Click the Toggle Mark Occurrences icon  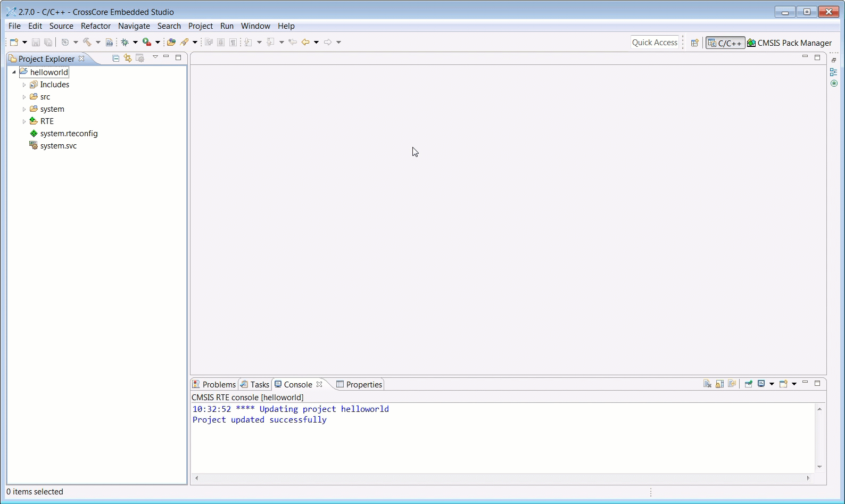209,42
